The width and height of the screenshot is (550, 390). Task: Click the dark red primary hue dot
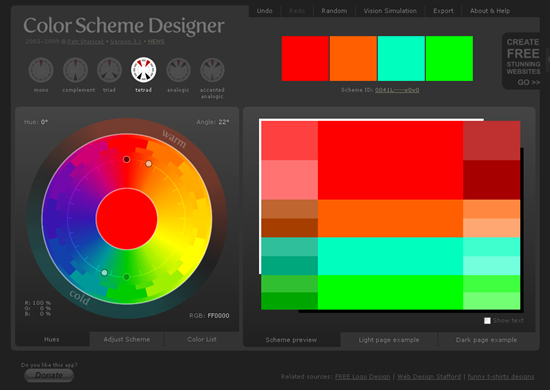(x=127, y=160)
